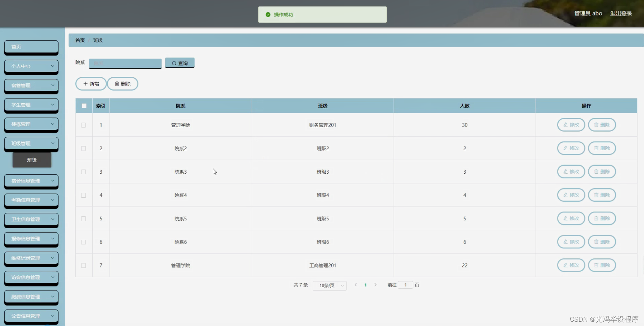
Task: Check the select-all checkbox in the table header
Action: coord(84,106)
